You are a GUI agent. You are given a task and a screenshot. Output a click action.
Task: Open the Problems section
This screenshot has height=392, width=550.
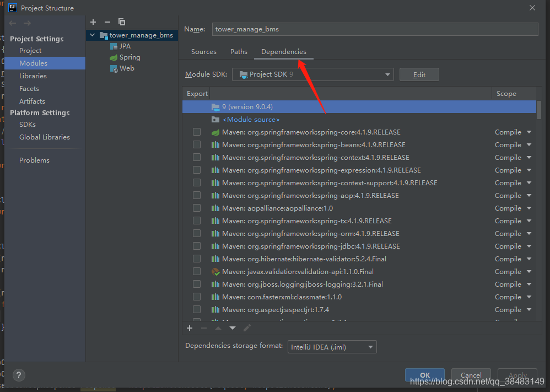(34, 160)
